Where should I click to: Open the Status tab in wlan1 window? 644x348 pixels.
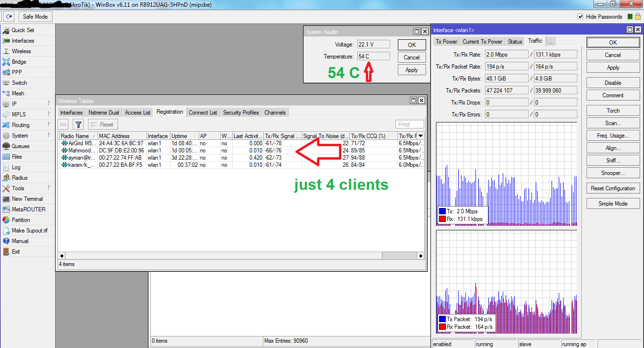(515, 41)
